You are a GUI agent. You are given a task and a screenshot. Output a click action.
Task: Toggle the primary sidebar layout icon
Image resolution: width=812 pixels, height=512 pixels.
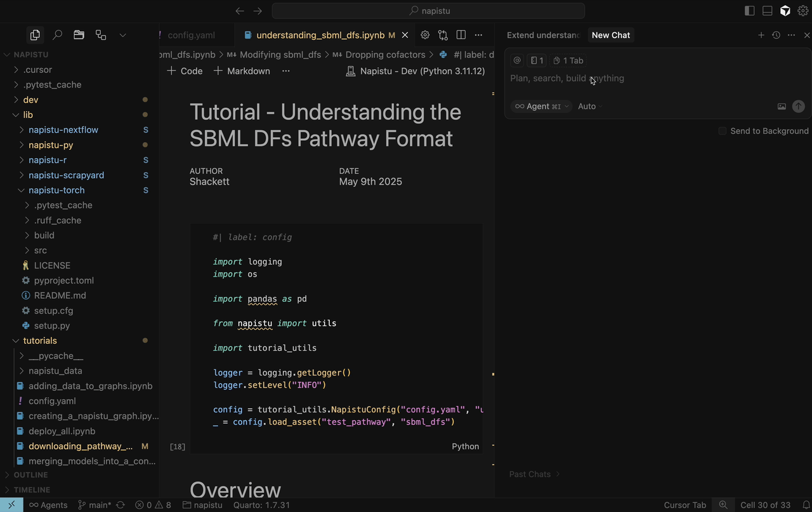[749, 11]
